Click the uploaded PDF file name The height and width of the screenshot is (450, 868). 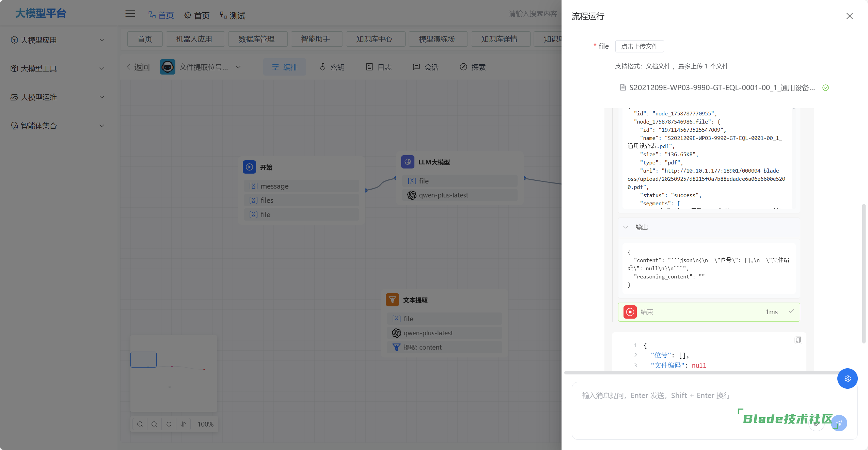click(722, 88)
